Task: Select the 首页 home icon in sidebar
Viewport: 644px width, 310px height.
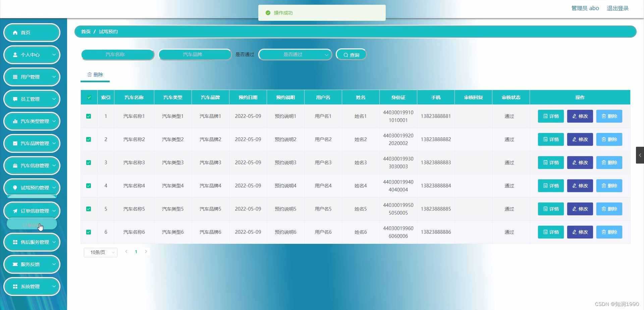Action: click(14, 32)
